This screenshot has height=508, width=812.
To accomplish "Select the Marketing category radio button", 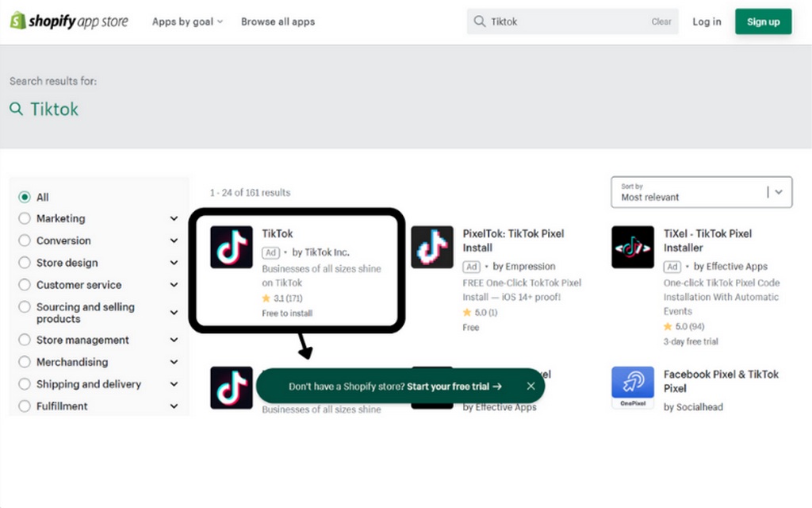I will tap(25, 218).
